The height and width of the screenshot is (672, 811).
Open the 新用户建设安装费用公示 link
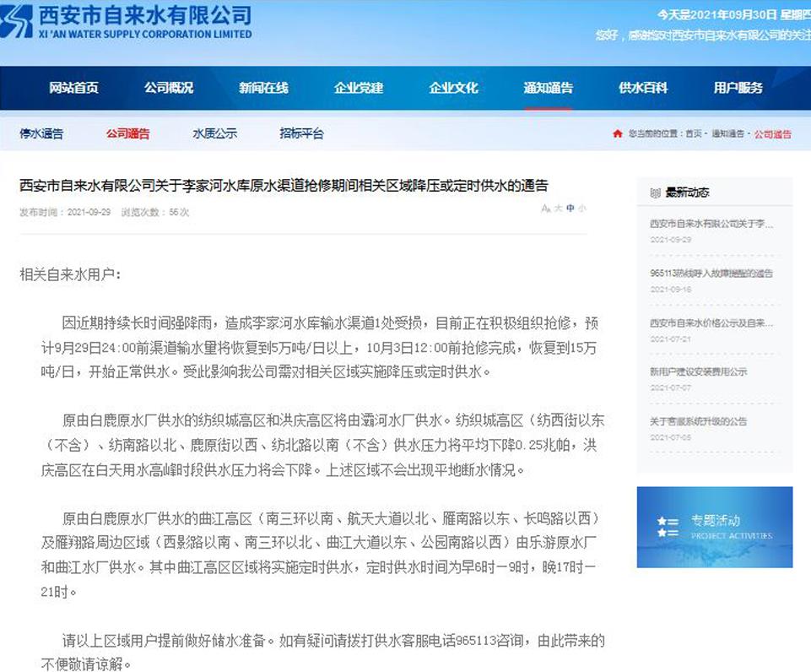(698, 371)
